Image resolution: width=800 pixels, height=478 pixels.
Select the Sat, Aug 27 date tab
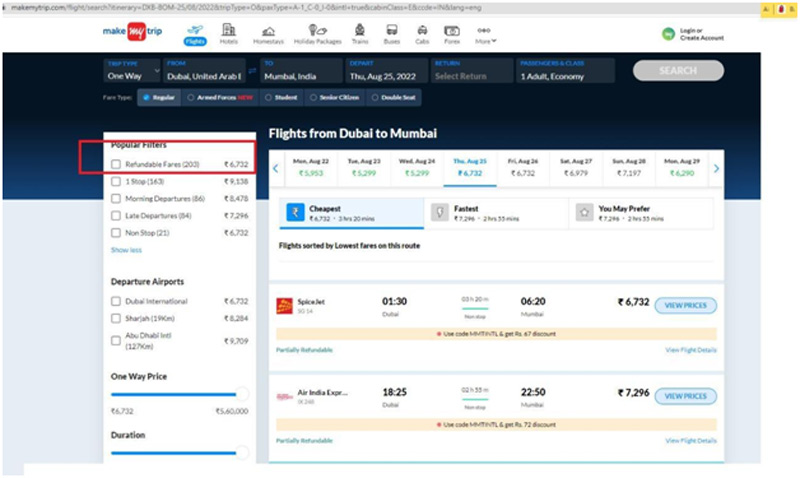[x=576, y=167]
